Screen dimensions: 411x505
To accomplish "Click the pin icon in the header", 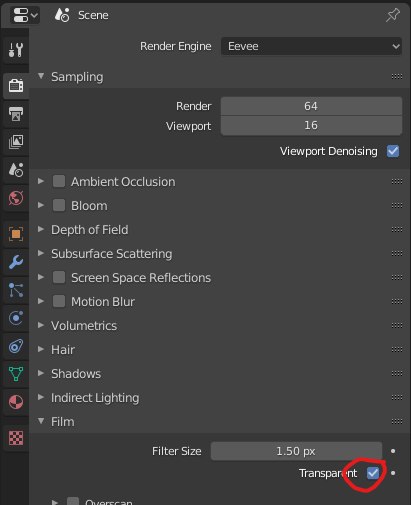I will tap(393, 15).
